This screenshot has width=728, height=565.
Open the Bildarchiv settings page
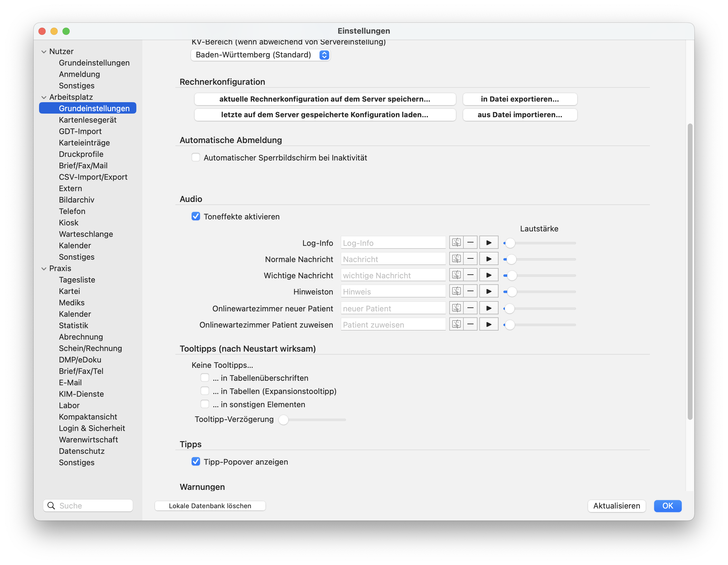(76, 200)
